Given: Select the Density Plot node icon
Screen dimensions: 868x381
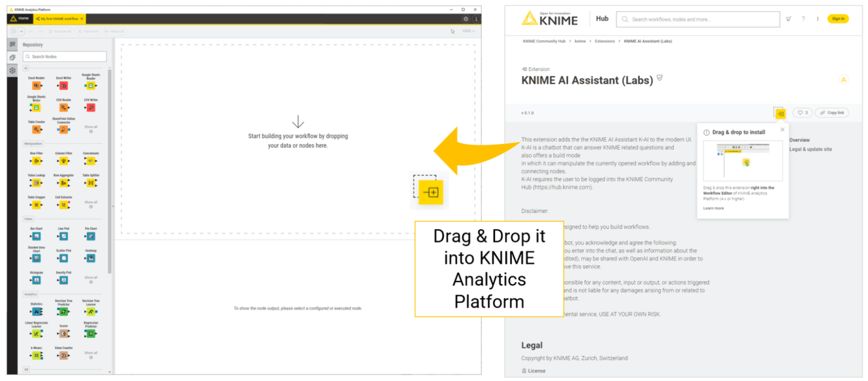Looking at the screenshot, I should tap(63, 280).
